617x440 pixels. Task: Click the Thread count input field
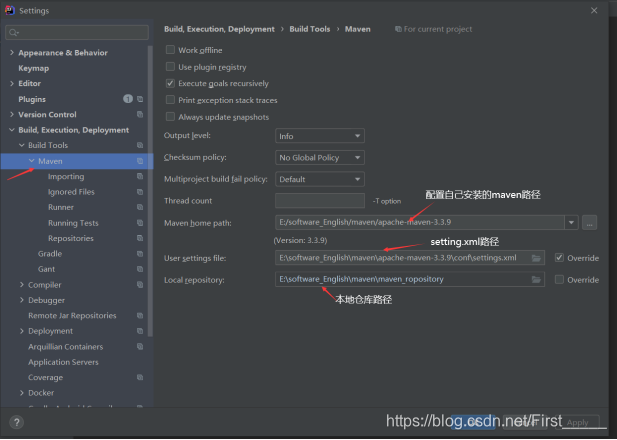320,201
